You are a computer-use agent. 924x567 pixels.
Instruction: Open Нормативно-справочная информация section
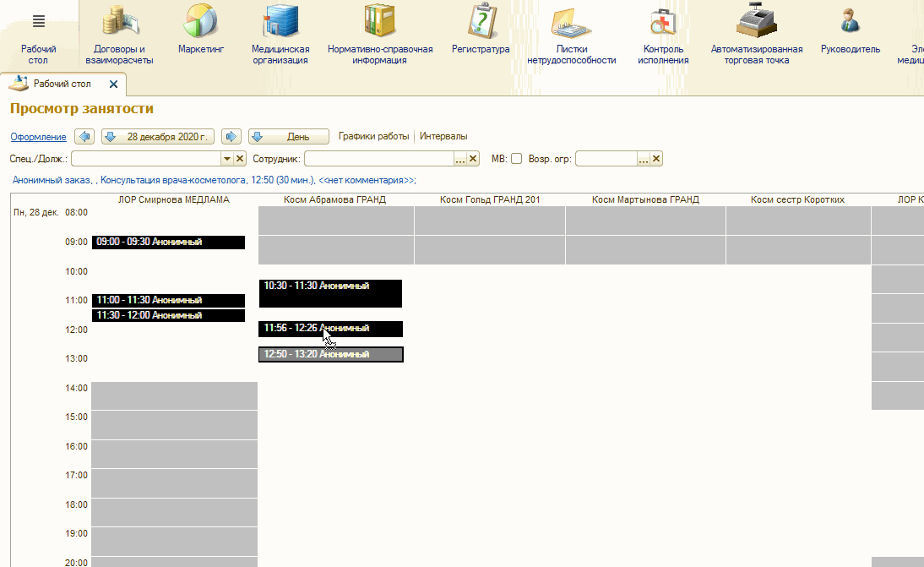coord(379,23)
